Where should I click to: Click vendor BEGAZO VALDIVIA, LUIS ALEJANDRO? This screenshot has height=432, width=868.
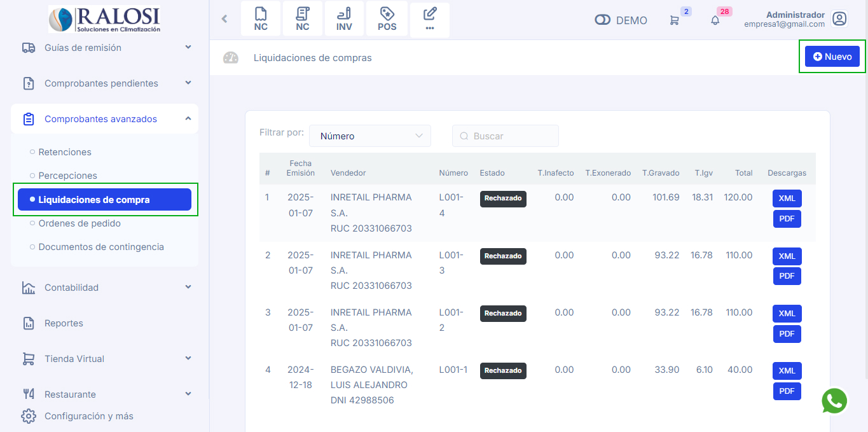coord(372,377)
